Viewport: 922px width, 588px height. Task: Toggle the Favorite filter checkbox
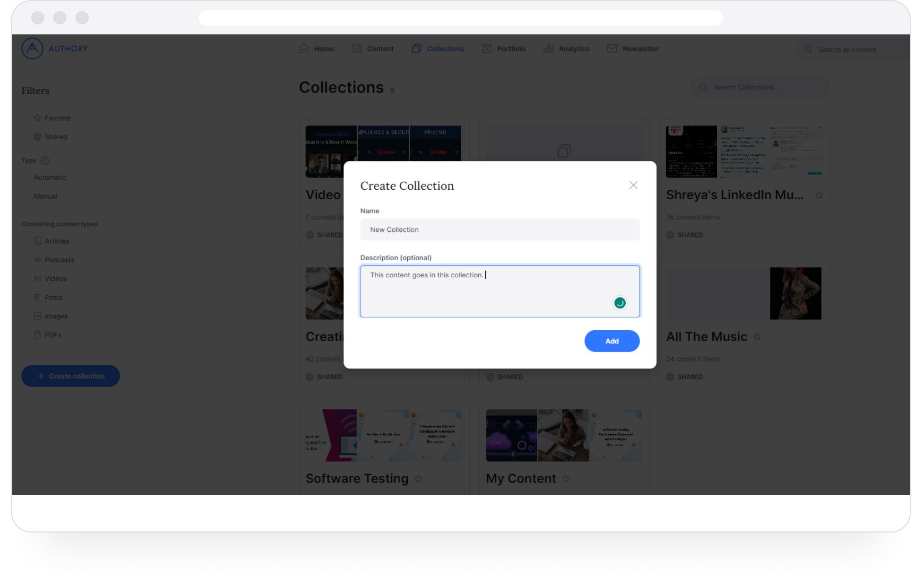(x=26, y=118)
